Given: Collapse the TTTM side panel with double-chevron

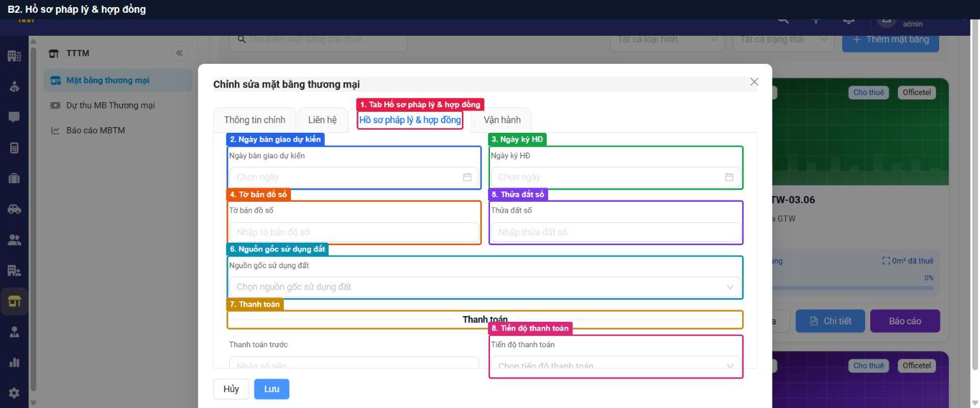Looking at the screenshot, I should 179,53.
